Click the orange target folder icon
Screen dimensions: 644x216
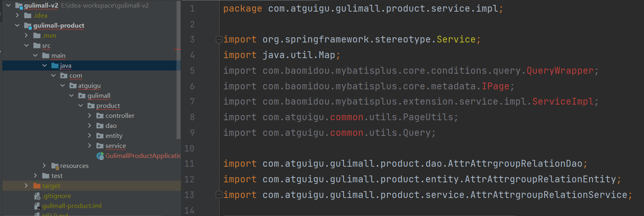point(37,186)
